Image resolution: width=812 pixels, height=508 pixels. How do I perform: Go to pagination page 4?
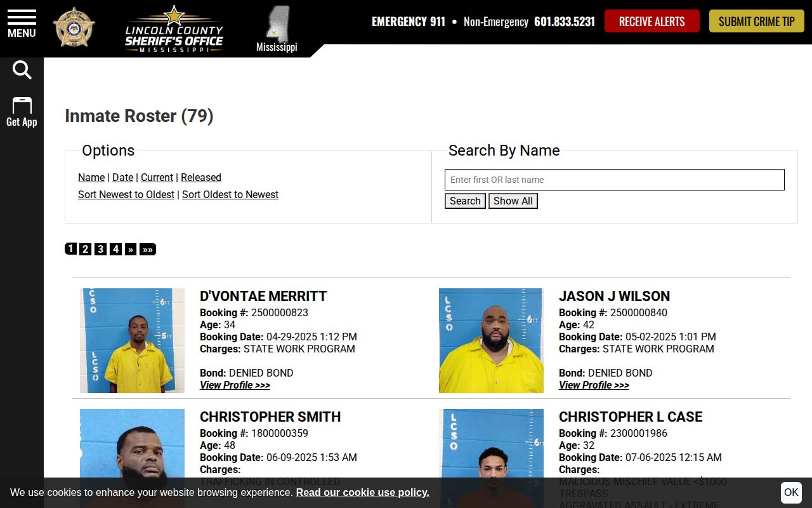(115, 249)
